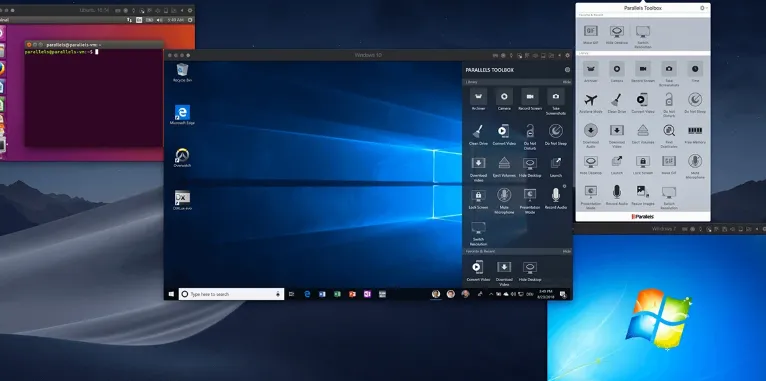
Task: Click Windows 10 Start button
Action: point(171,294)
